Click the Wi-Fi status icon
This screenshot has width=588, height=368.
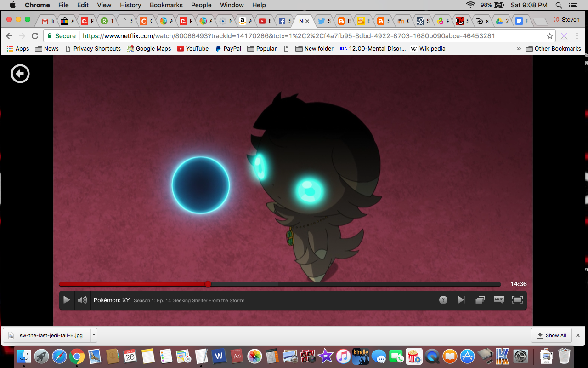click(470, 5)
